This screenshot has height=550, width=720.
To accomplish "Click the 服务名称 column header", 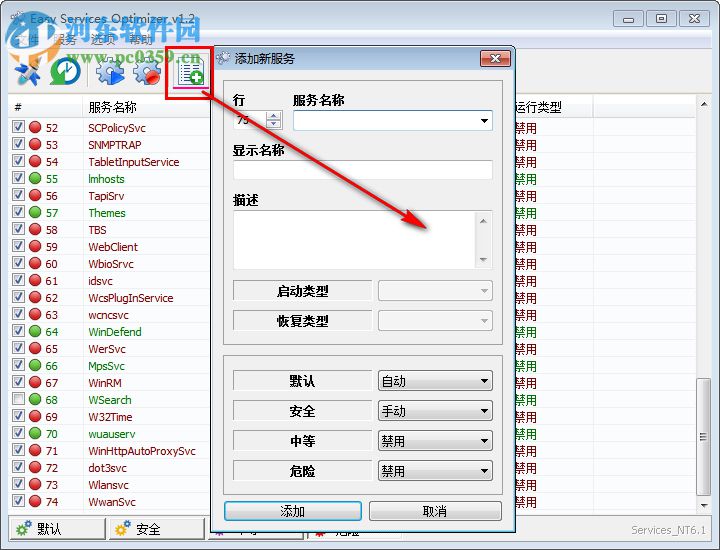I will [x=112, y=107].
